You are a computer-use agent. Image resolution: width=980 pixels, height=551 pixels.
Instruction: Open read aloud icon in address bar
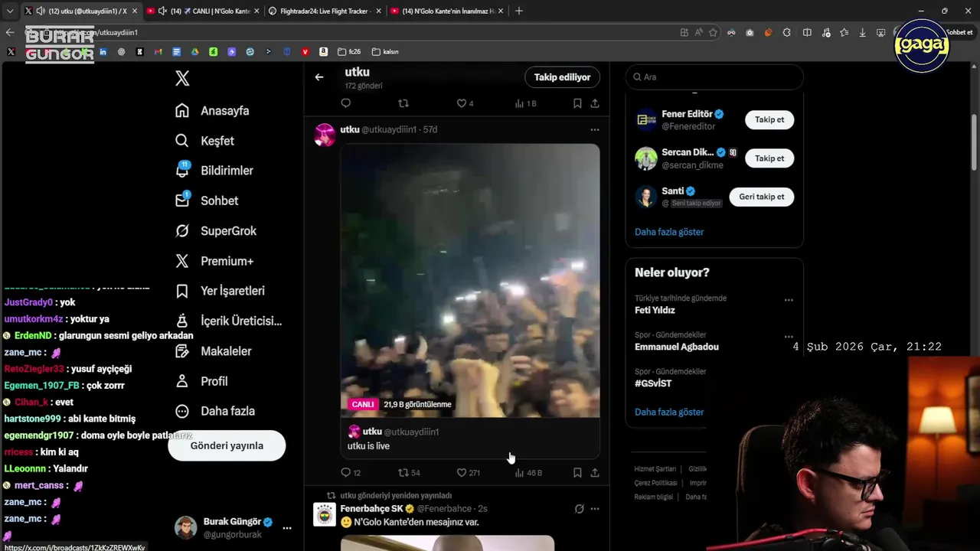click(x=698, y=32)
